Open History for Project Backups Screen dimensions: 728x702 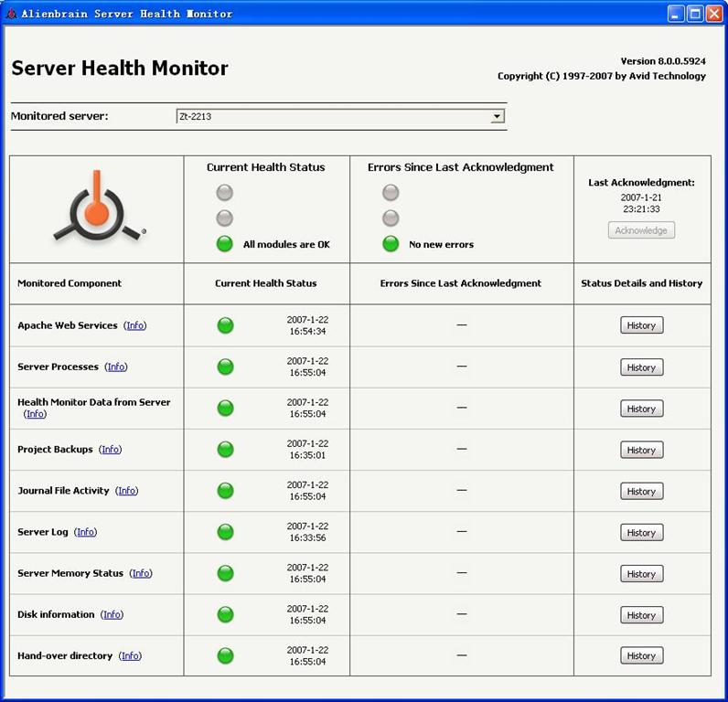(642, 450)
